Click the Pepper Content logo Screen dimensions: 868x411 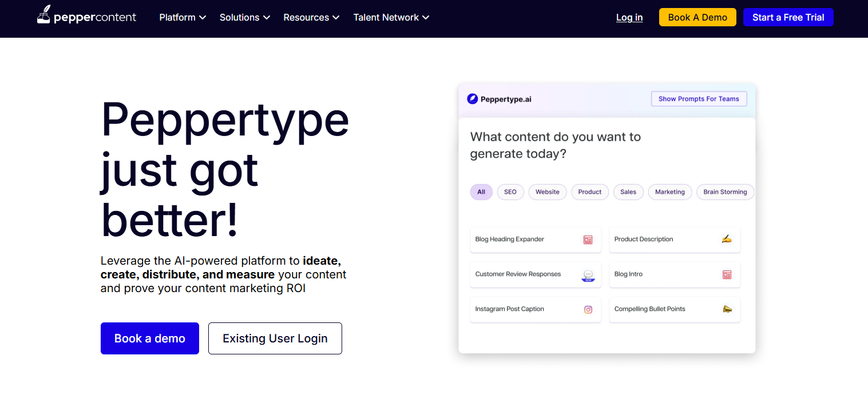(x=86, y=15)
